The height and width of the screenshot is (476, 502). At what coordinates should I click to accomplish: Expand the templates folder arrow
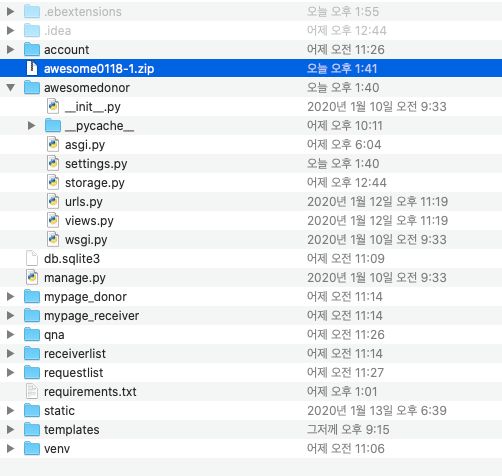(x=11, y=430)
